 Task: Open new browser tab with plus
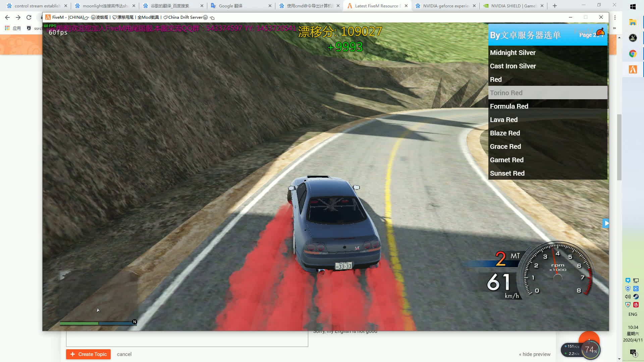[555, 6]
